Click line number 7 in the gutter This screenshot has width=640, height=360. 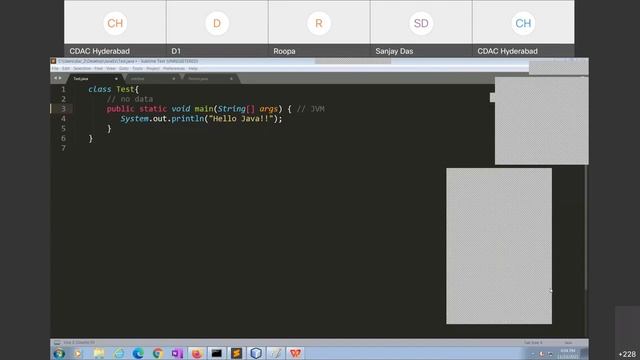pos(63,148)
